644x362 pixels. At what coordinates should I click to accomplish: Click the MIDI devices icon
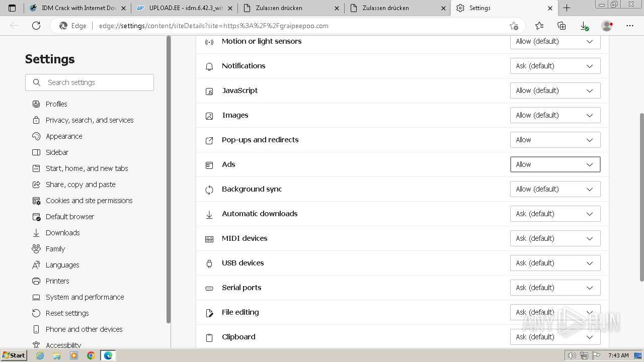(x=209, y=239)
